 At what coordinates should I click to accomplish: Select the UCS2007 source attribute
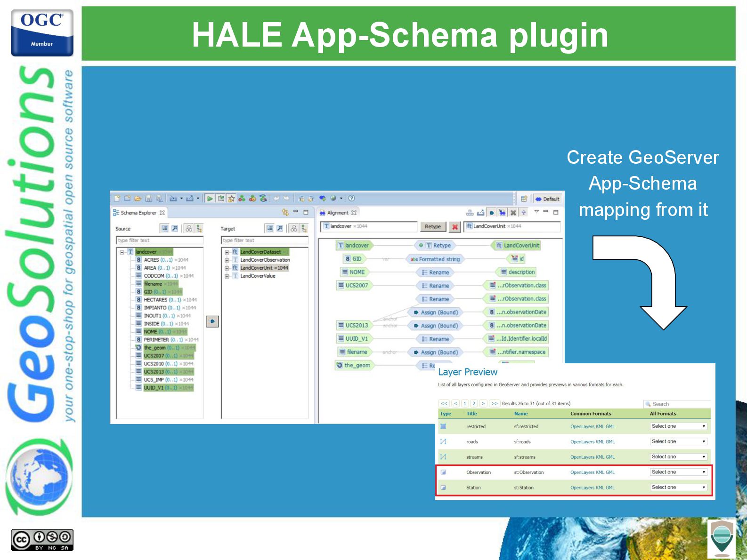[x=164, y=356]
